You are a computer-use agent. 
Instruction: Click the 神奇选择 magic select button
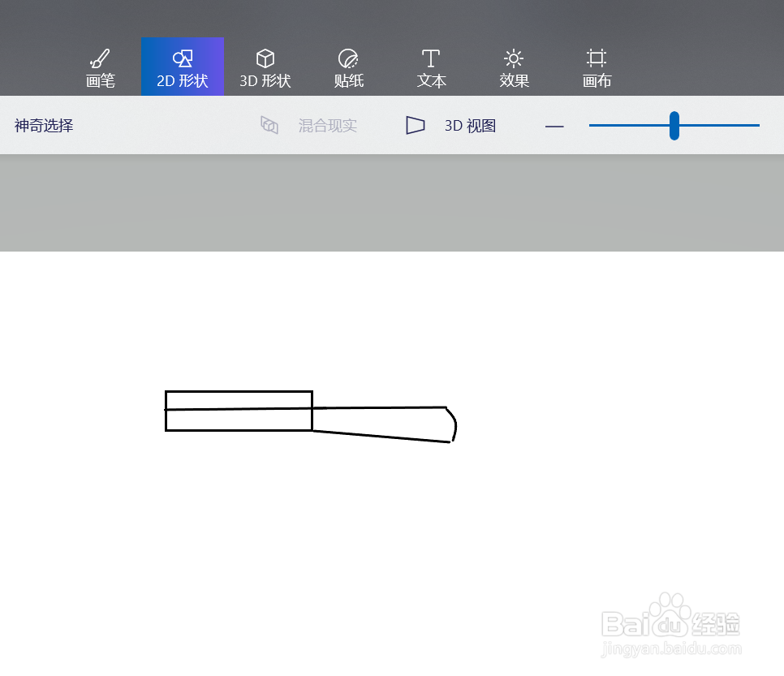pos(44,126)
